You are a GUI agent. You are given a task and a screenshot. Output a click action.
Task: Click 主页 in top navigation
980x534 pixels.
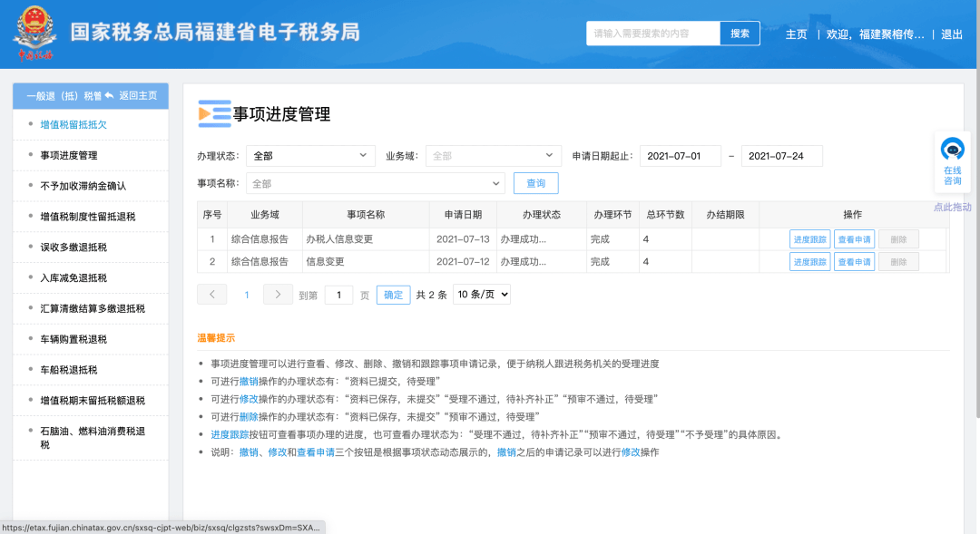click(796, 34)
